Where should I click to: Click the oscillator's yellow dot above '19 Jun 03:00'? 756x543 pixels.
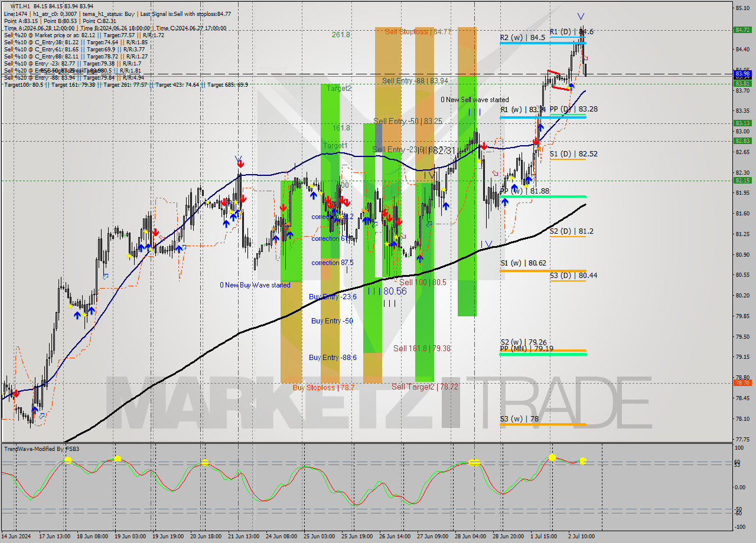click(x=118, y=459)
